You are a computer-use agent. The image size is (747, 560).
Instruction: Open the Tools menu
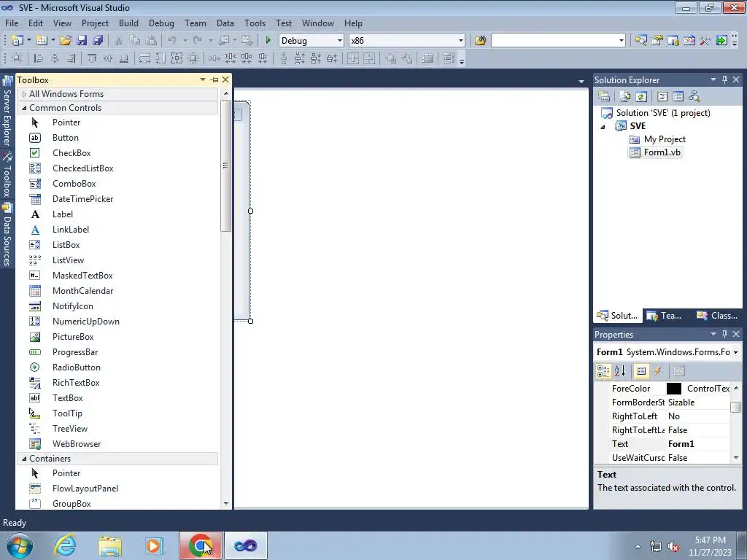tap(255, 23)
